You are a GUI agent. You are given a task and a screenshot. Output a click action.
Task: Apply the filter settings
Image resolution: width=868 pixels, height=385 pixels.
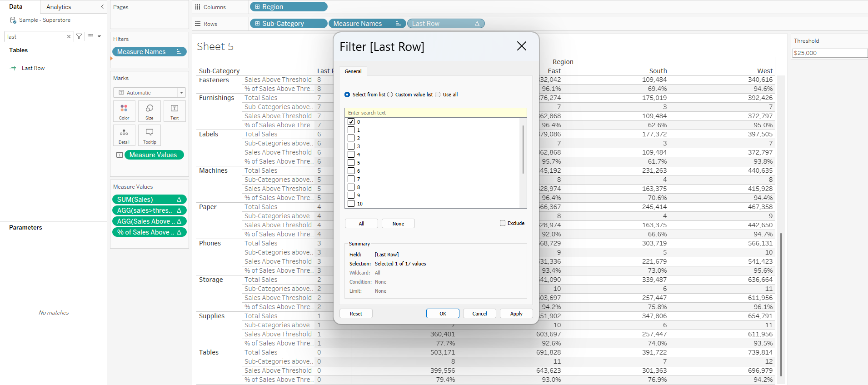[516, 314]
